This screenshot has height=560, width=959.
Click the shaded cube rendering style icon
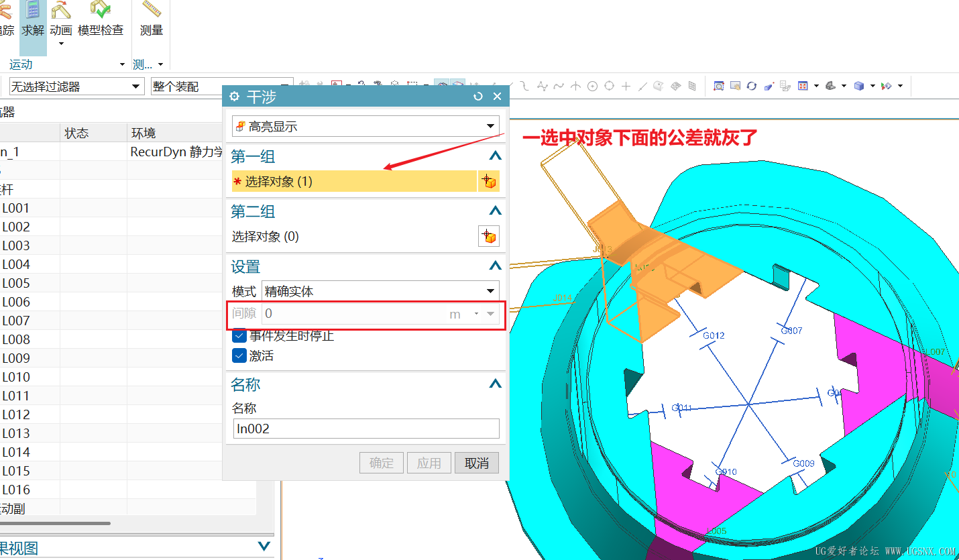pos(860,86)
